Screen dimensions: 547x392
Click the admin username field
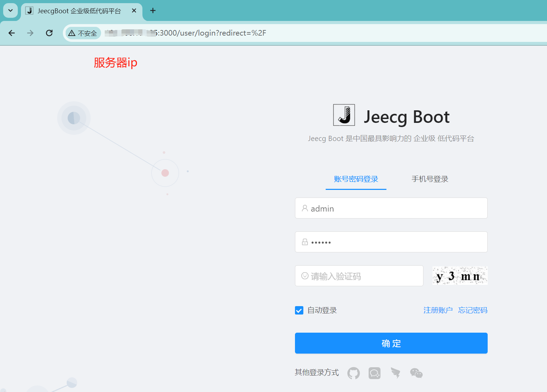pyautogui.click(x=391, y=208)
